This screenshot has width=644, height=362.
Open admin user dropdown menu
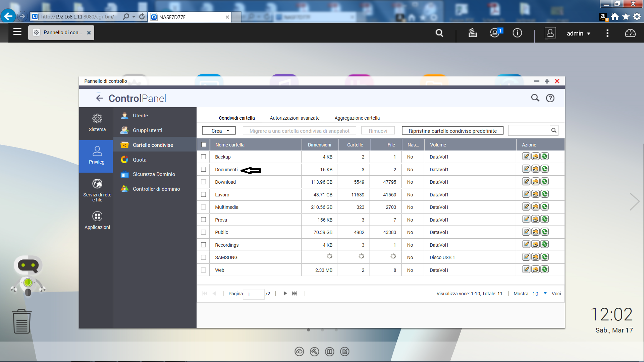tap(578, 33)
